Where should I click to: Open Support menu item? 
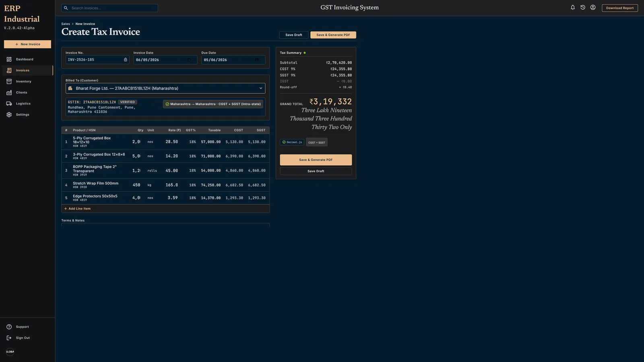point(27,327)
